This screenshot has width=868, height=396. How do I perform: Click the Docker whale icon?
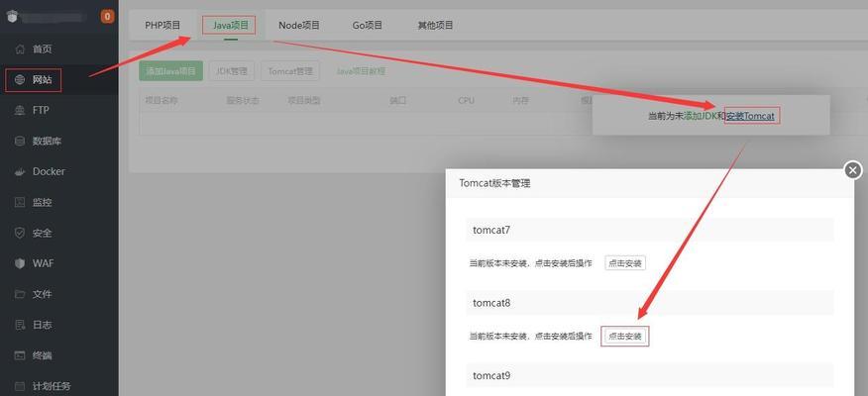pyautogui.click(x=20, y=172)
